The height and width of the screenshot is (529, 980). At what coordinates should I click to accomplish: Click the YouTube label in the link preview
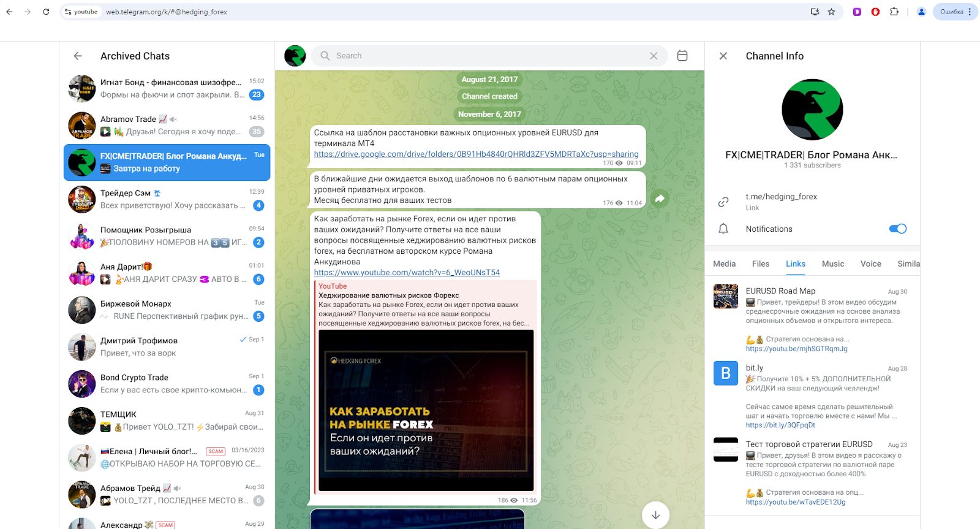coord(333,286)
